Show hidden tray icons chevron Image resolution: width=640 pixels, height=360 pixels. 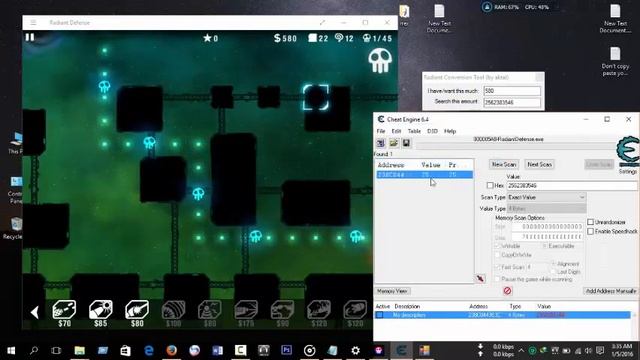[521, 350]
